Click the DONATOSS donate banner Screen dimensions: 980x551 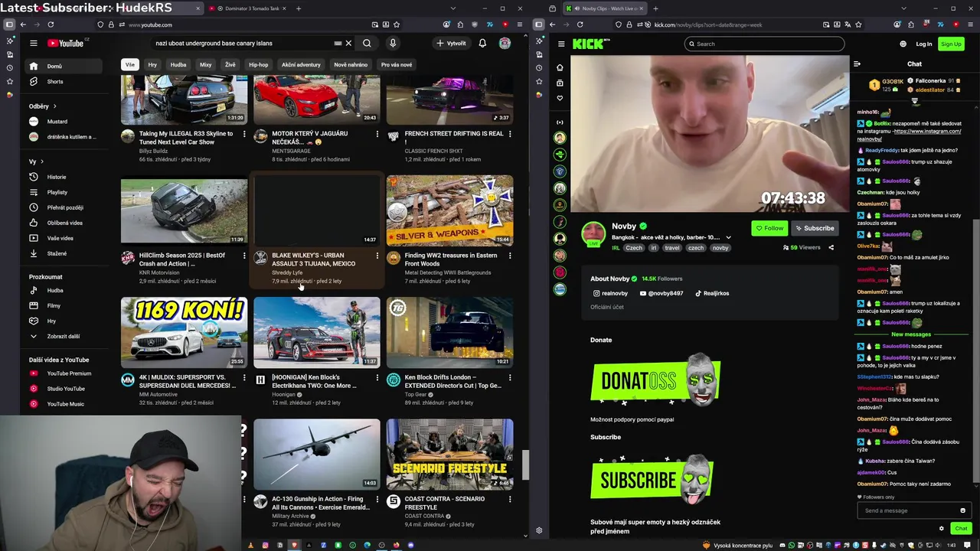[656, 379]
